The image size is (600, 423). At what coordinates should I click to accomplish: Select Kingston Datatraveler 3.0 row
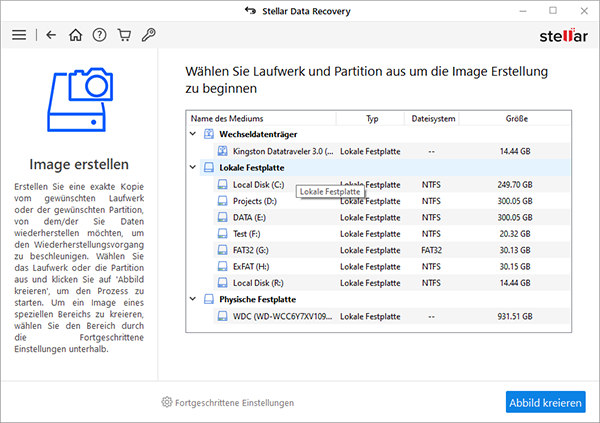tap(392, 151)
